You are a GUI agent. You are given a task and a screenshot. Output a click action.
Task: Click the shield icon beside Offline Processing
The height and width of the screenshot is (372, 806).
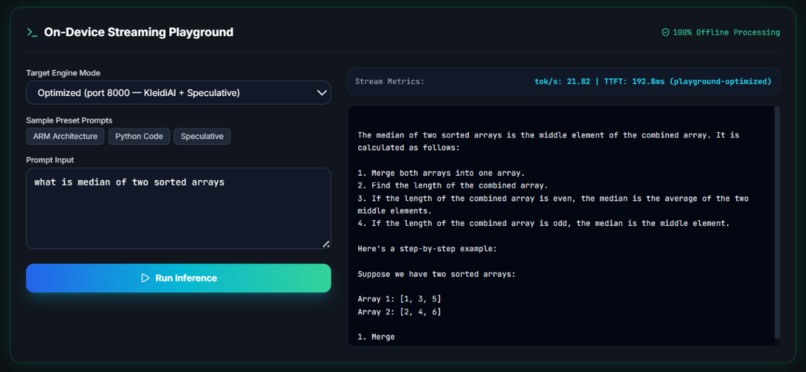665,32
